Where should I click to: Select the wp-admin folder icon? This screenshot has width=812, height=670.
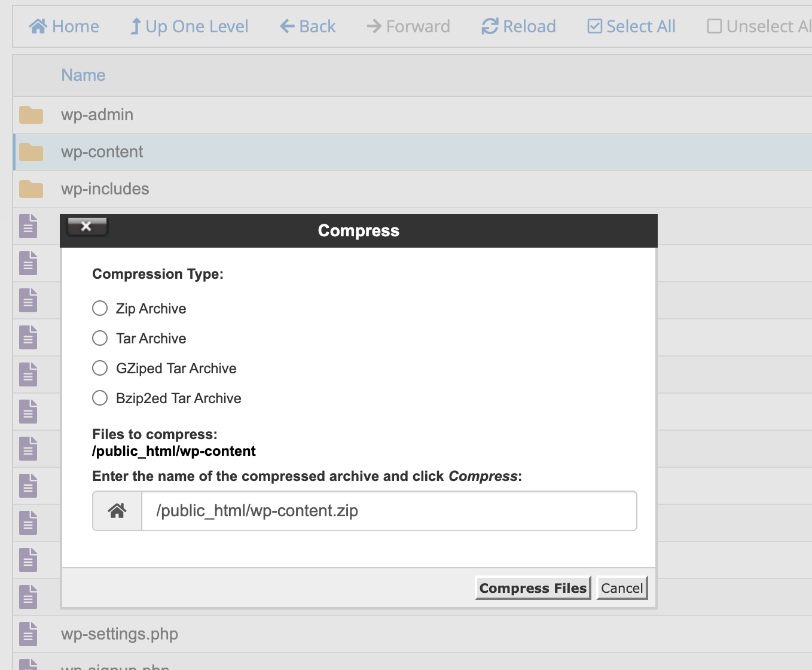[31, 115]
